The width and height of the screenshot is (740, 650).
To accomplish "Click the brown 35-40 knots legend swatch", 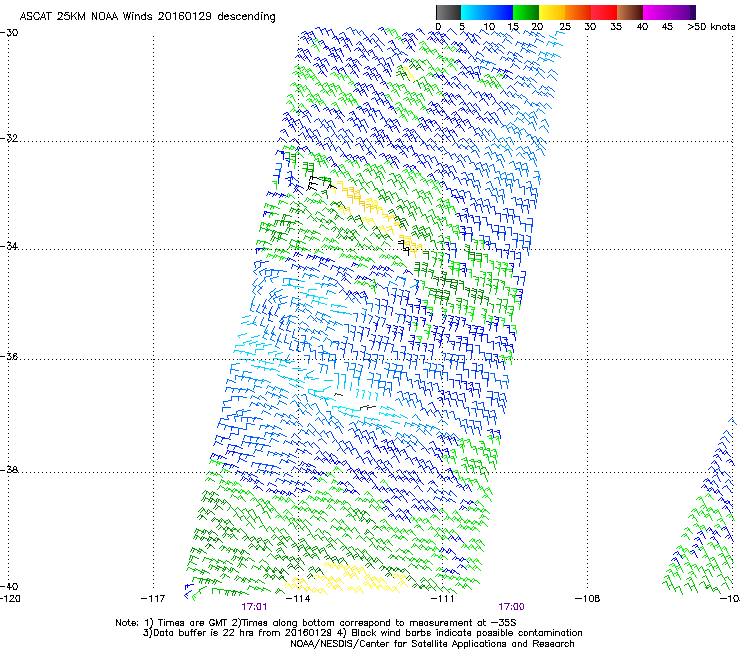I will [x=630, y=12].
